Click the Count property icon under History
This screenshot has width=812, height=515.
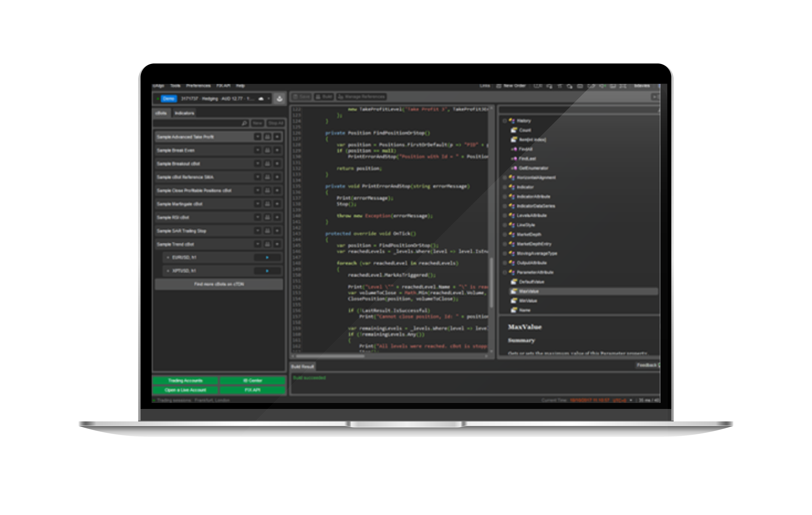click(514, 130)
